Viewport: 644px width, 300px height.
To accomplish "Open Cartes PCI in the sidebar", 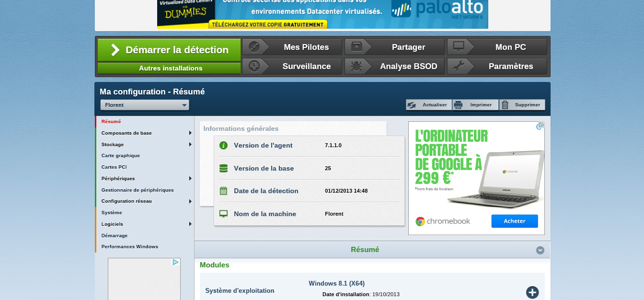I will [x=114, y=167].
